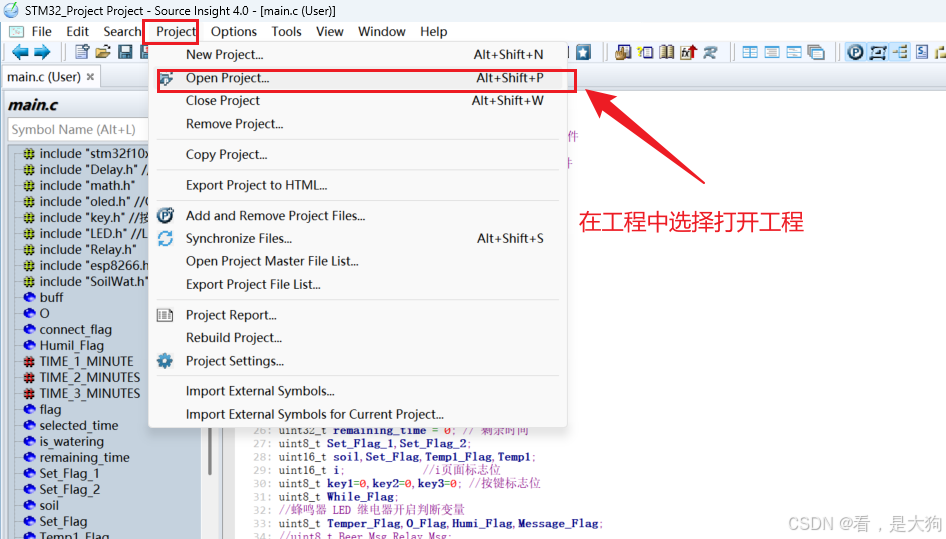The width and height of the screenshot is (946, 539).
Task: Select the TIME_2_MINUTES macro
Action: (81, 377)
